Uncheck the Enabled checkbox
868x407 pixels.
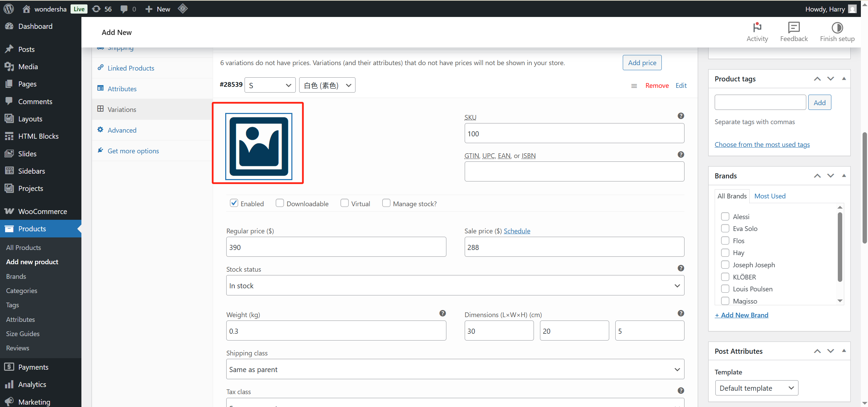coord(234,203)
